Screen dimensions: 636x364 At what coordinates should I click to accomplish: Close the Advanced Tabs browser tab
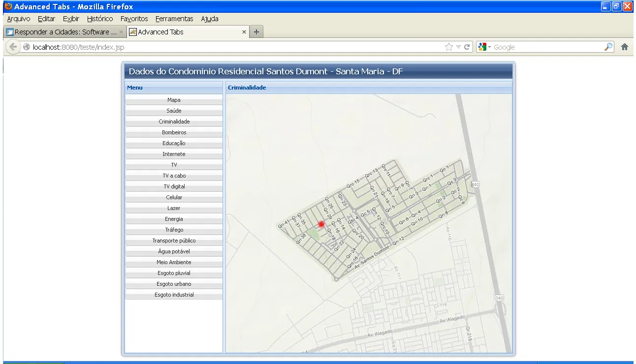click(x=244, y=32)
